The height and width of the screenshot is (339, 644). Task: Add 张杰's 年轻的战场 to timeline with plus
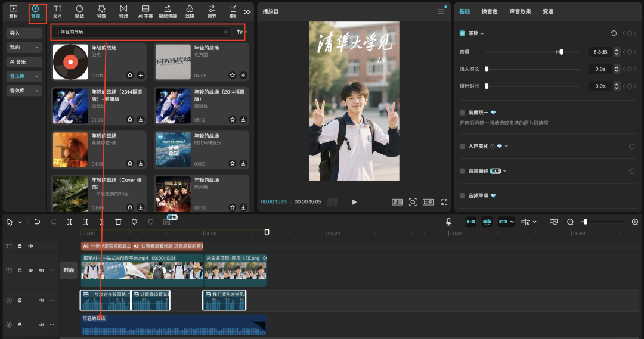tap(141, 75)
